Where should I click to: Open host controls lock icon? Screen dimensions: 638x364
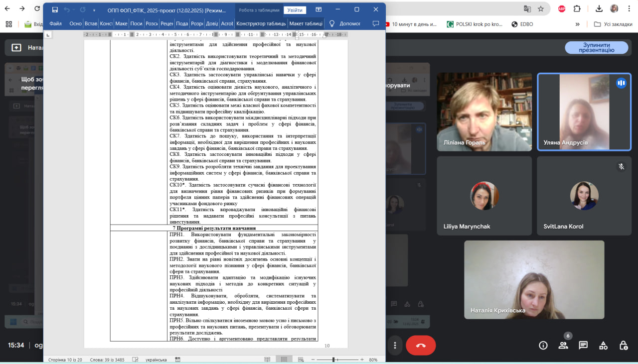(x=623, y=346)
